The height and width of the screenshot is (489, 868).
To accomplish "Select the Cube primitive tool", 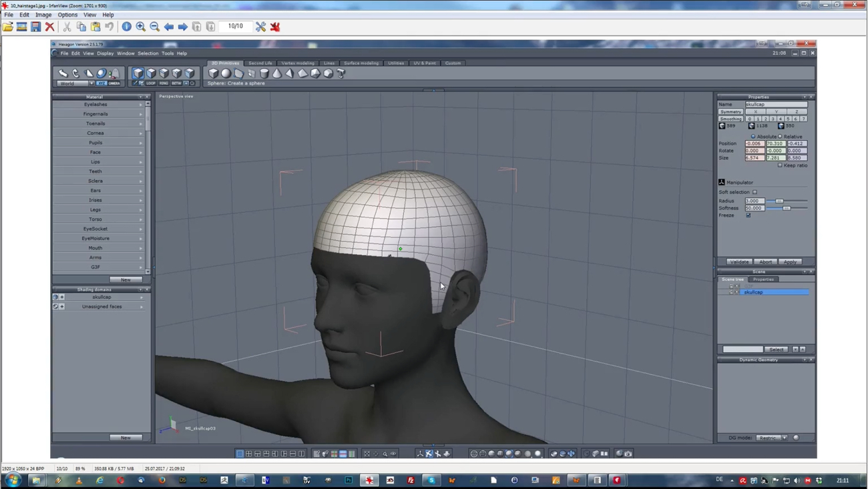I will pyautogui.click(x=213, y=73).
